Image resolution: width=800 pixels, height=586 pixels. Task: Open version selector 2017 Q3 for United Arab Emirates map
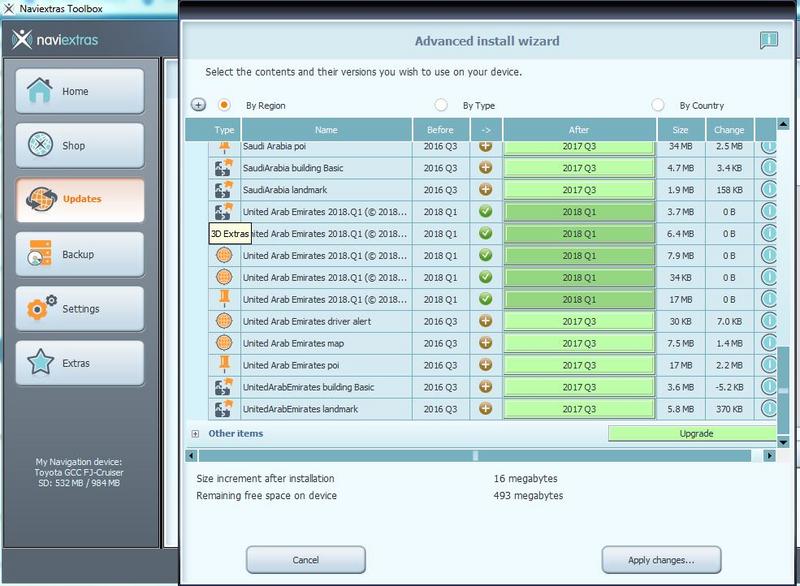[x=579, y=343]
